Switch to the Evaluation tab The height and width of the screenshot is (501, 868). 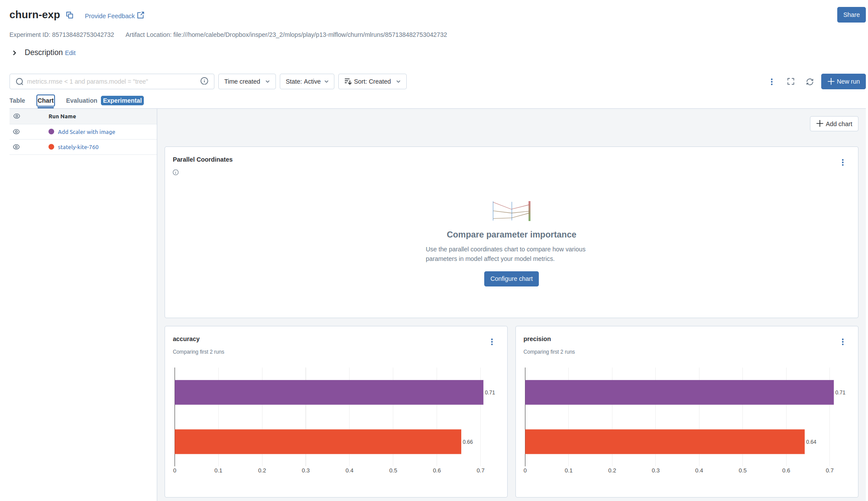click(81, 101)
